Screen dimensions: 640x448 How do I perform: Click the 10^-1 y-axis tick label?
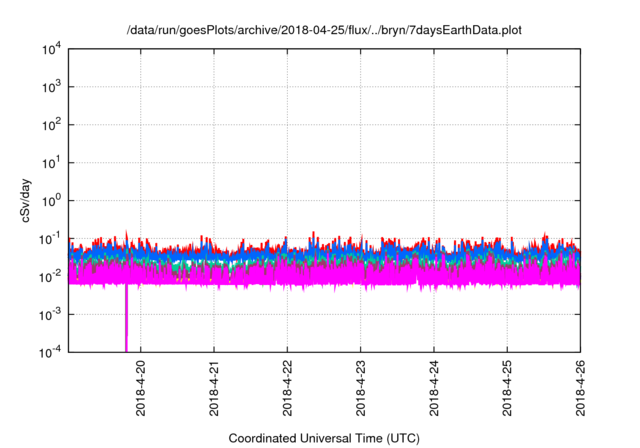coord(50,239)
